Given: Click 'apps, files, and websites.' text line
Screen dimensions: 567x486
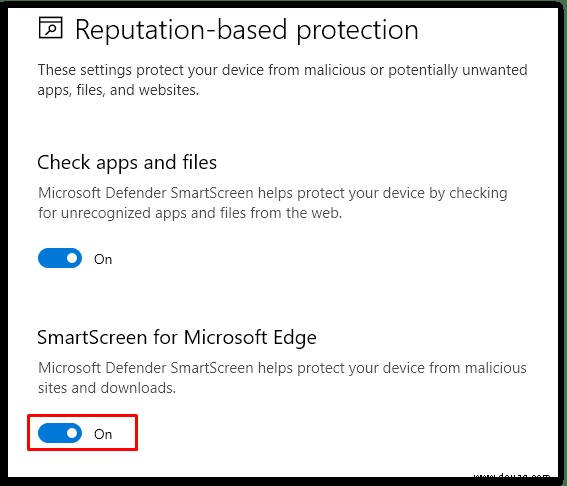Looking at the screenshot, I should click(118, 90).
